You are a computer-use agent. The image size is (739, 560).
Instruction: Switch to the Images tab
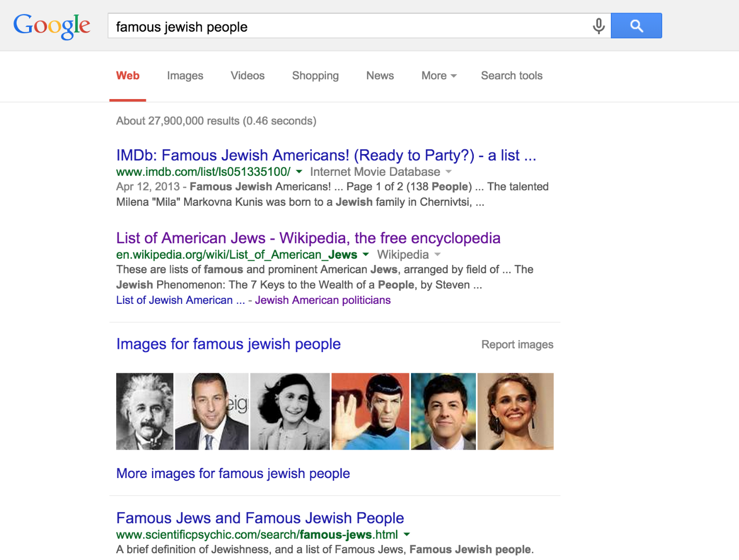click(x=185, y=76)
